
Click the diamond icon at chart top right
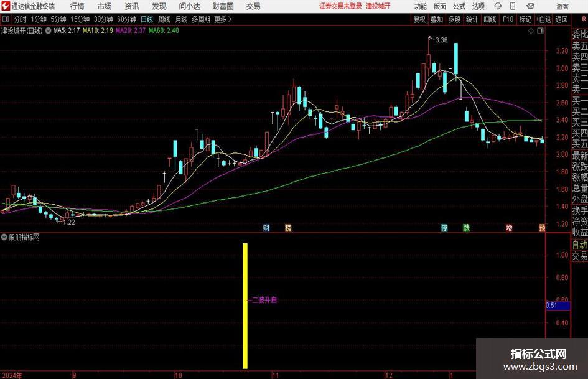click(x=531, y=31)
